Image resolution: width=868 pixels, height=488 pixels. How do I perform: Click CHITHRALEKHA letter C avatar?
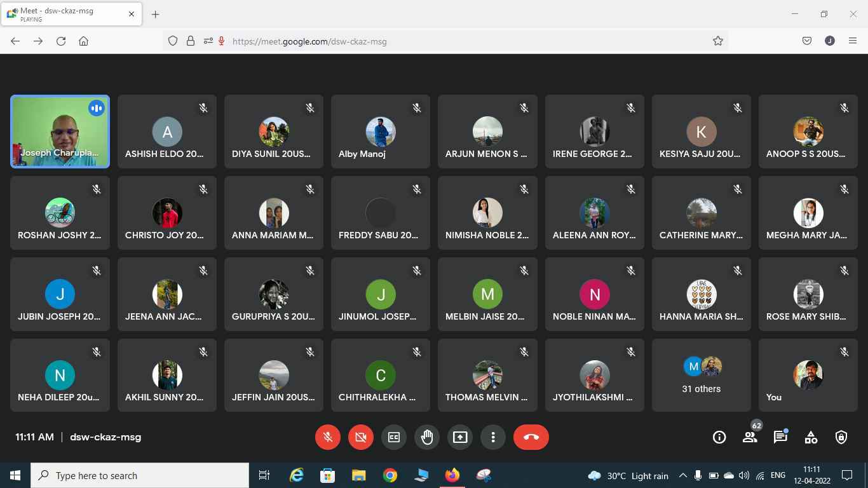pyautogui.click(x=381, y=376)
